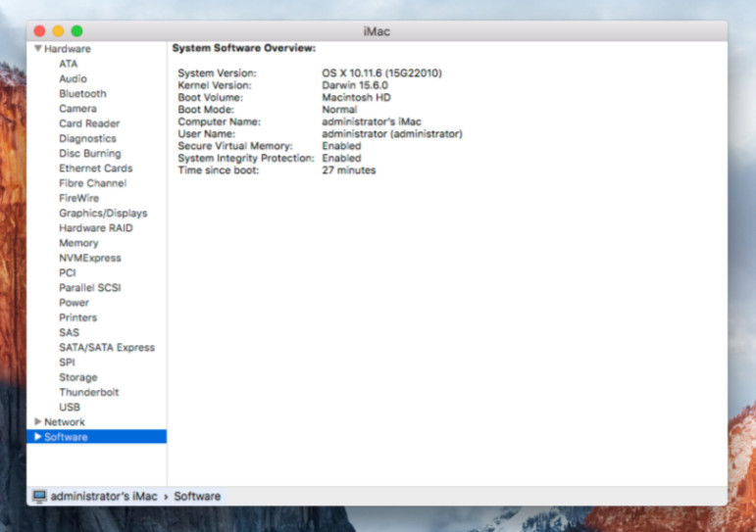The height and width of the screenshot is (532, 756).
Task: Select Camera in the hardware list
Action: 77,109
